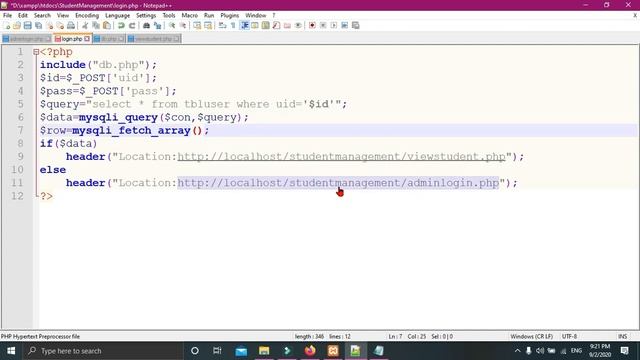Open the Windows Start menu
This screenshot has width=640, height=360.
coord(11,351)
